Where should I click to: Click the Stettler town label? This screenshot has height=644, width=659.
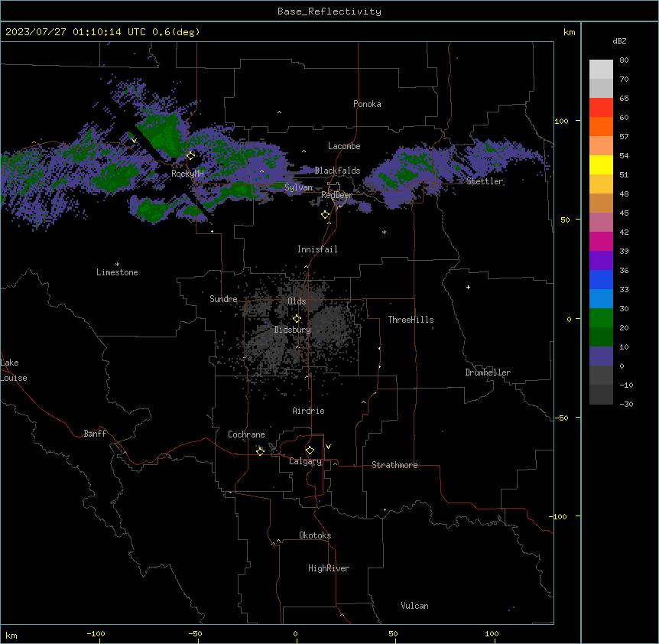tap(485, 181)
